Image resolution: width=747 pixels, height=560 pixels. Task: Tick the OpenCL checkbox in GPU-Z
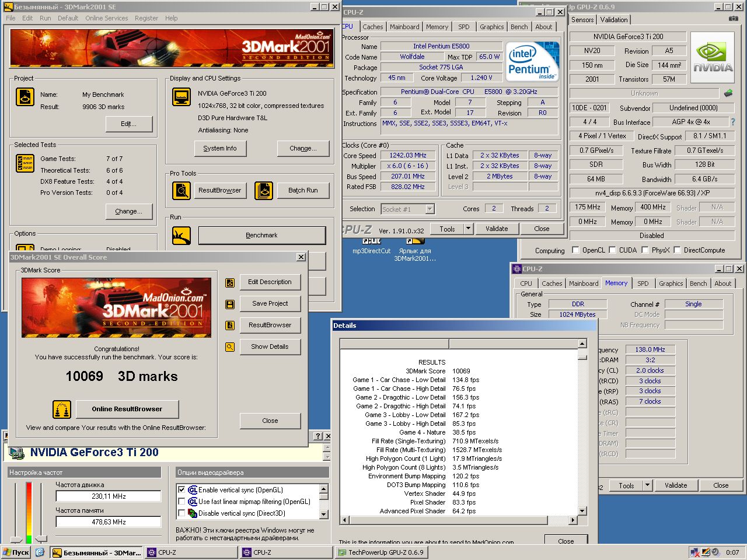pyautogui.click(x=576, y=250)
